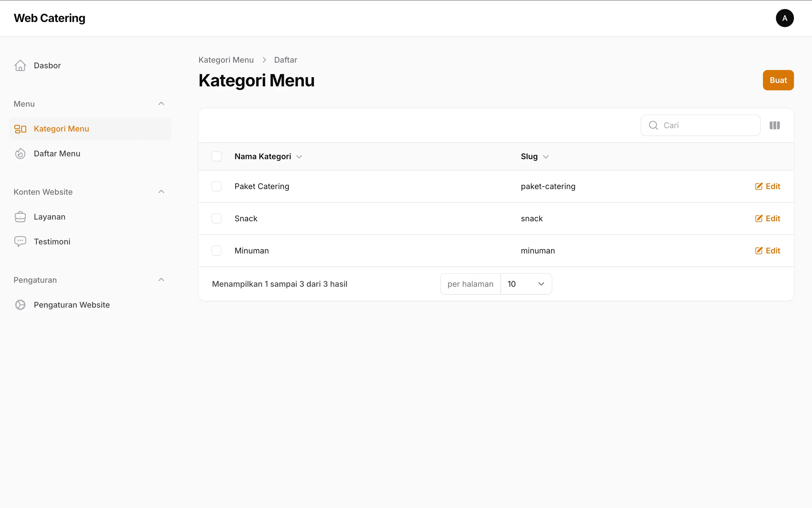Check the Minuman row checkbox
Image resolution: width=812 pixels, height=508 pixels.
click(x=217, y=251)
